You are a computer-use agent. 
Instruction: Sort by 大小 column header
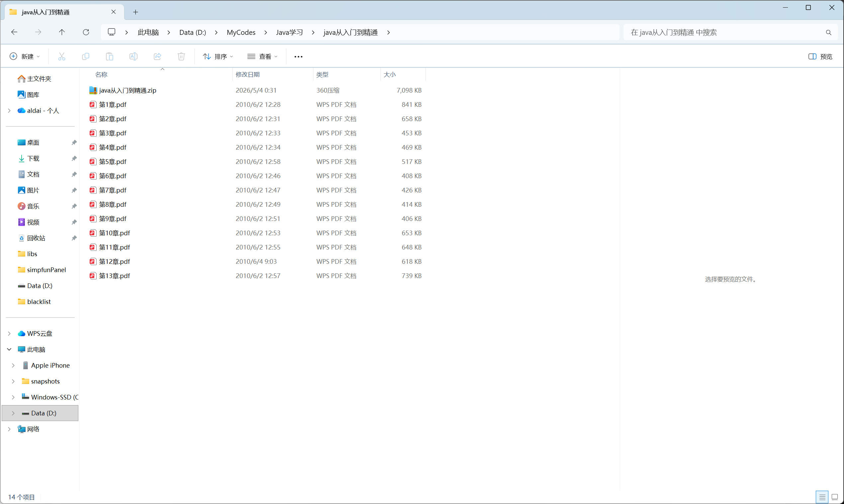(403, 74)
